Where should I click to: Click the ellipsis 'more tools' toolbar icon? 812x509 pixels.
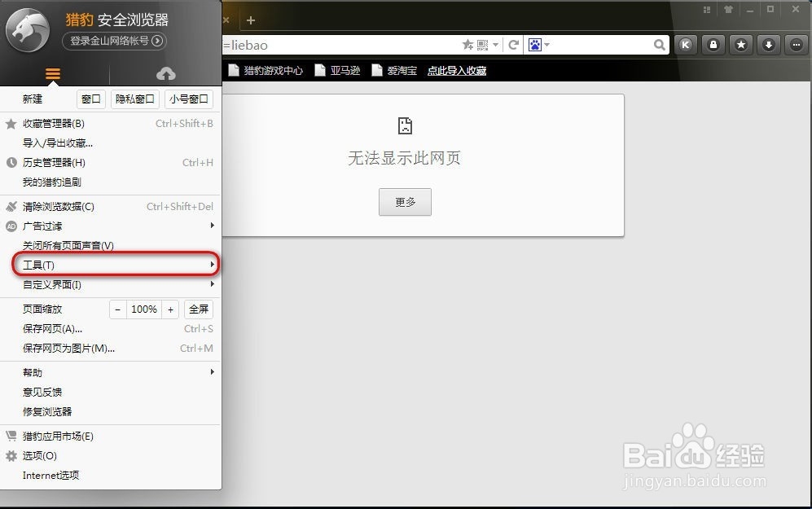pyautogui.click(x=796, y=45)
